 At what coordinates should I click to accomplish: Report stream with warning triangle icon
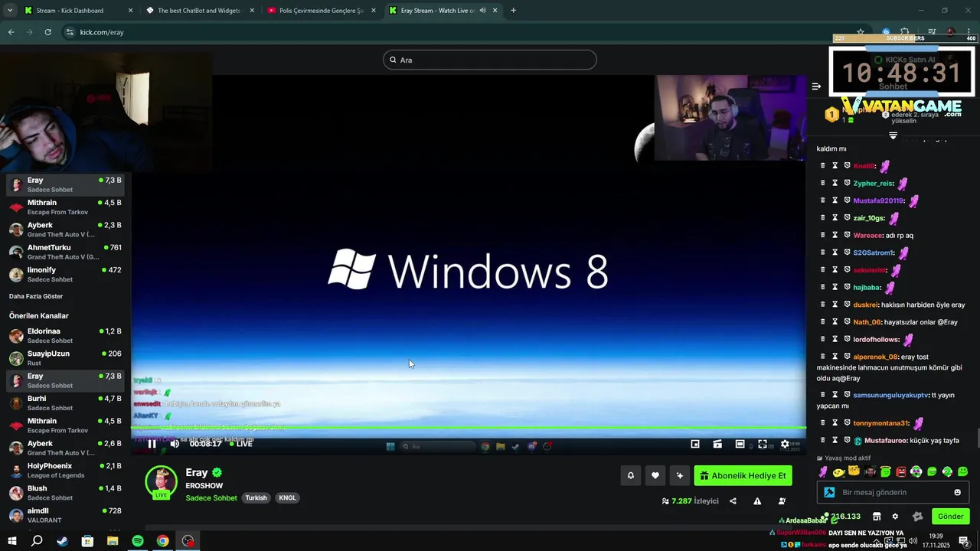coord(757,501)
